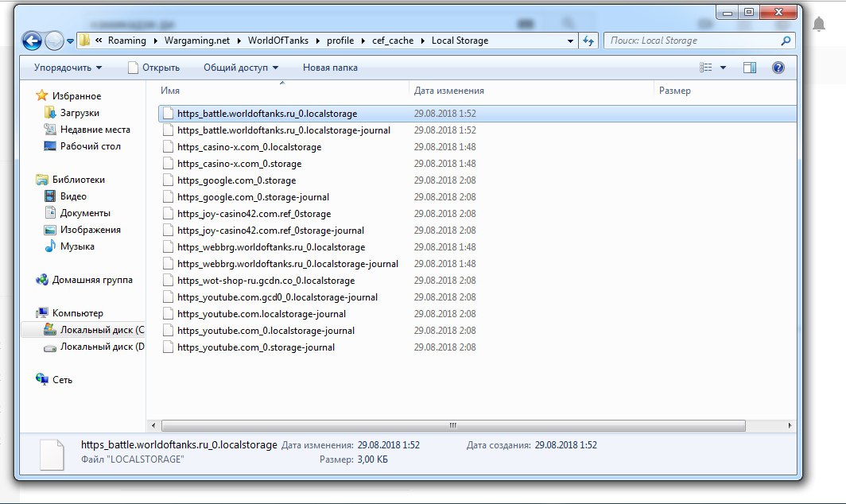Open the Видео library
Viewport: 846px width, 504px height.
pos(73,196)
